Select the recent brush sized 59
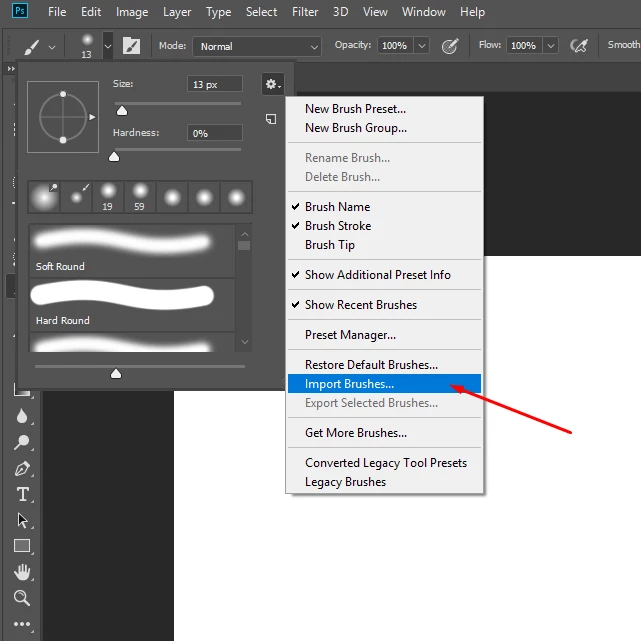This screenshot has width=641, height=641. [140, 197]
